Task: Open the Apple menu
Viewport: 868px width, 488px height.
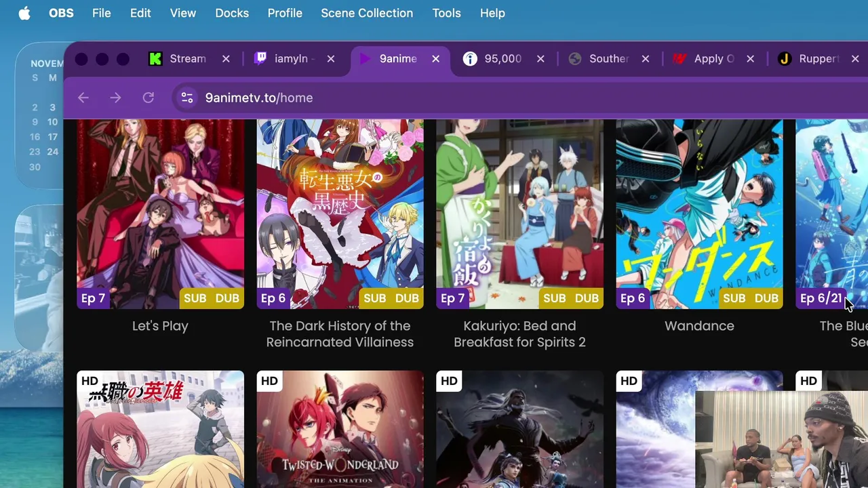Action: coord(24,13)
